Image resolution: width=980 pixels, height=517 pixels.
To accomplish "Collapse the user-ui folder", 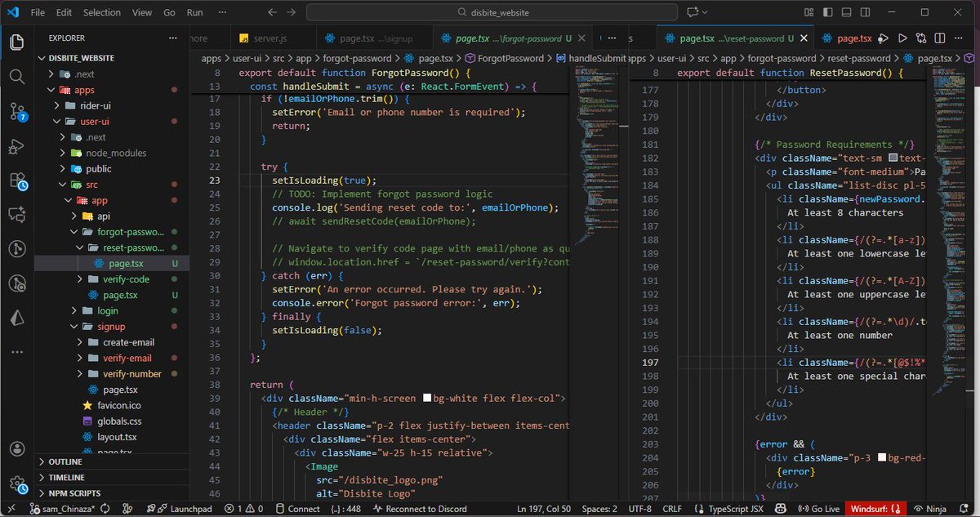I will pyautogui.click(x=112, y=121).
